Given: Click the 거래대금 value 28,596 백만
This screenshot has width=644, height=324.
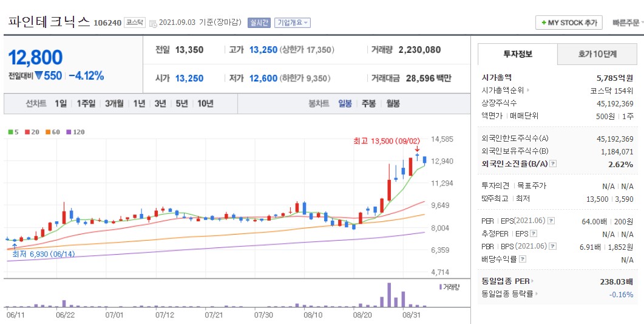Looking at the screenshot, I should [429, 78].
